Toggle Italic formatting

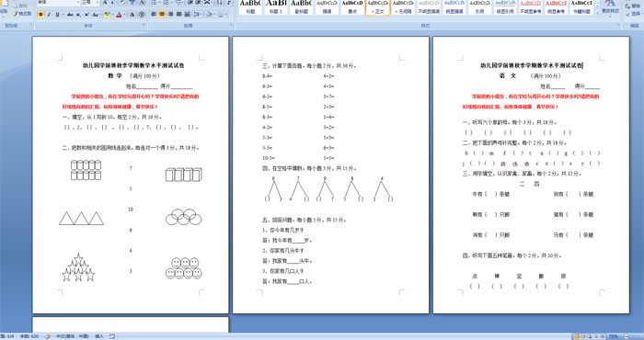(49, 15)
